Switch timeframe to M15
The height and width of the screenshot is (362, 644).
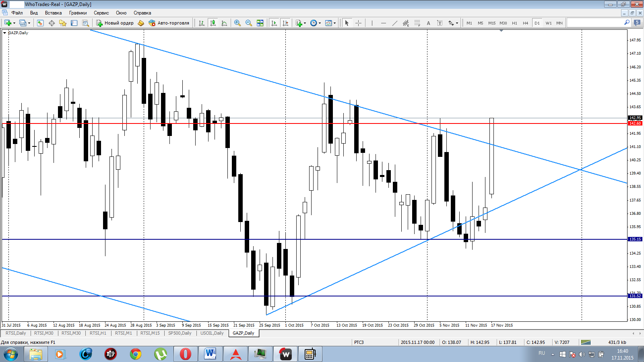coord(492,23)
